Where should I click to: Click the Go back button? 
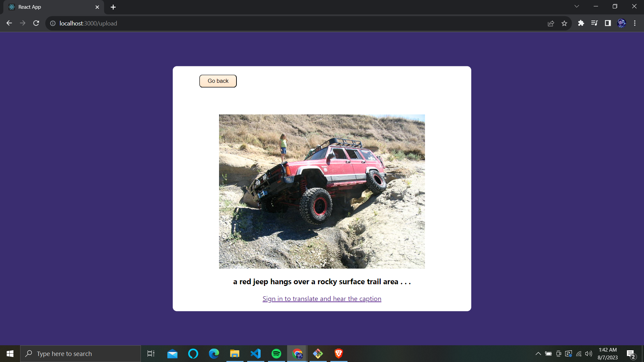click(x=218, y=81)
